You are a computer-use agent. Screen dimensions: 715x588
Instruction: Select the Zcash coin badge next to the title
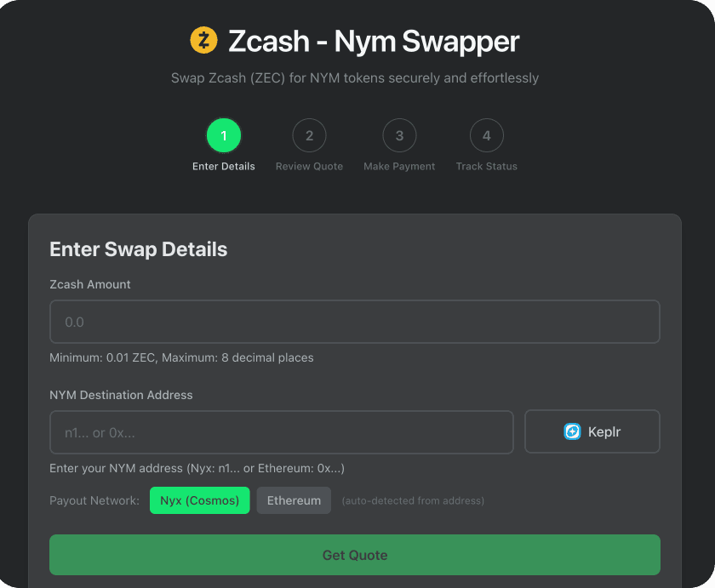203,40
